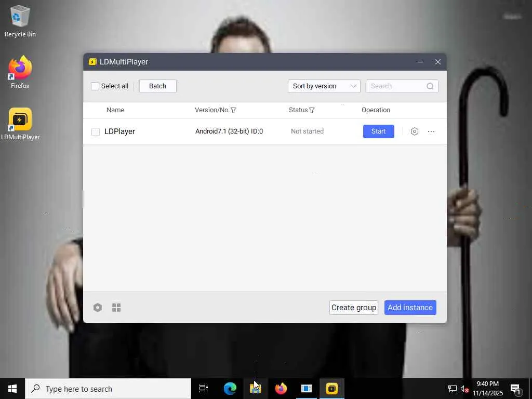Minimize the LDMultiPlayer window

pyautogui.click(x=420, y=62)
